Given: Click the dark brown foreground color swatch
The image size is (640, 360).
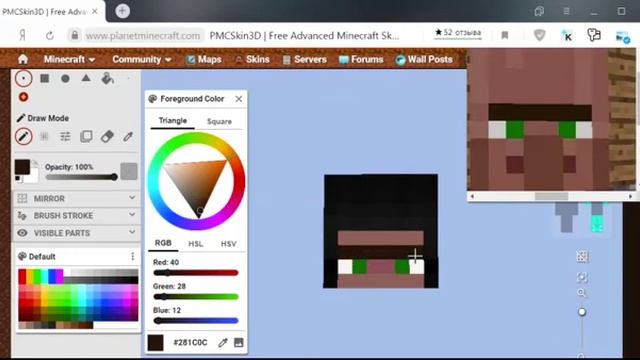Looking at the screenshot, I should (x=22, y=167).
